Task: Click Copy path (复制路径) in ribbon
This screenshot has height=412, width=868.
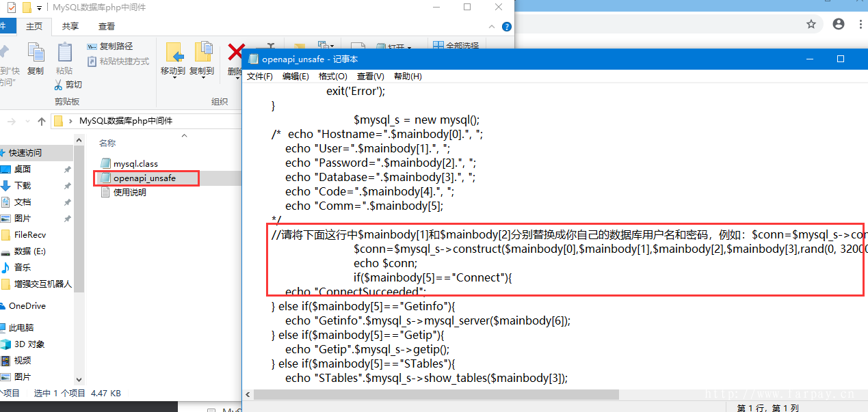Action: (x=111, y=46)
